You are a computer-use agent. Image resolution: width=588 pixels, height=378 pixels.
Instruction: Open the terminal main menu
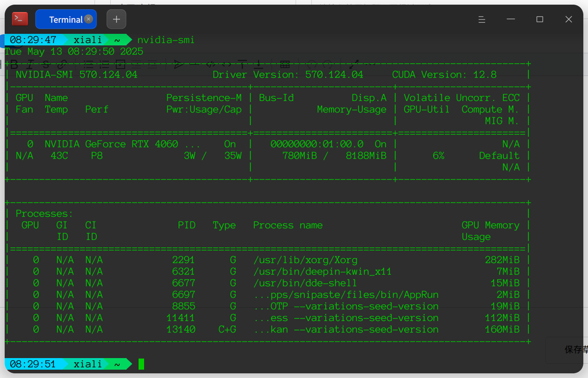(x=482, y=19)
